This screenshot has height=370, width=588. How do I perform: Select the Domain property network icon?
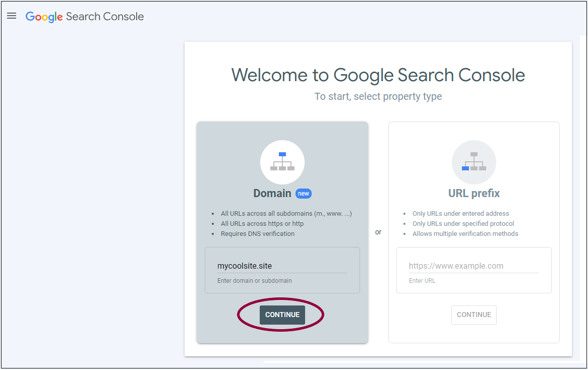click(x=282, y=162)
